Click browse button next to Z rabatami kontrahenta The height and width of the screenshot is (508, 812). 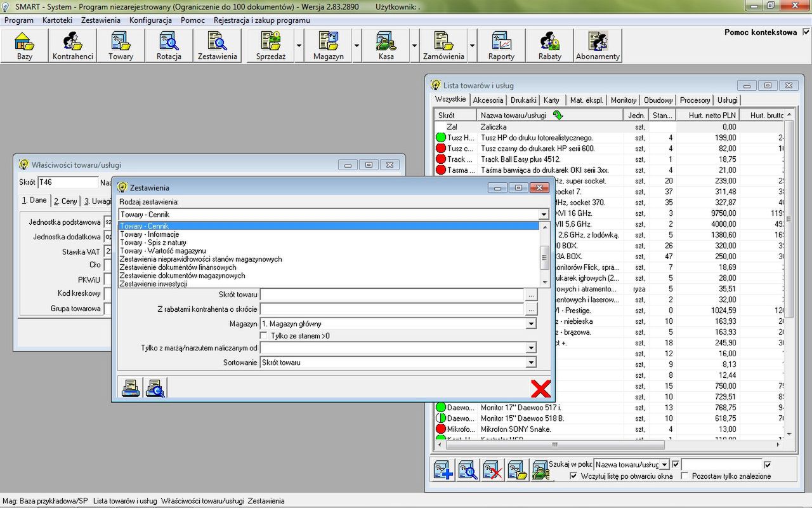tap(532, 309)
